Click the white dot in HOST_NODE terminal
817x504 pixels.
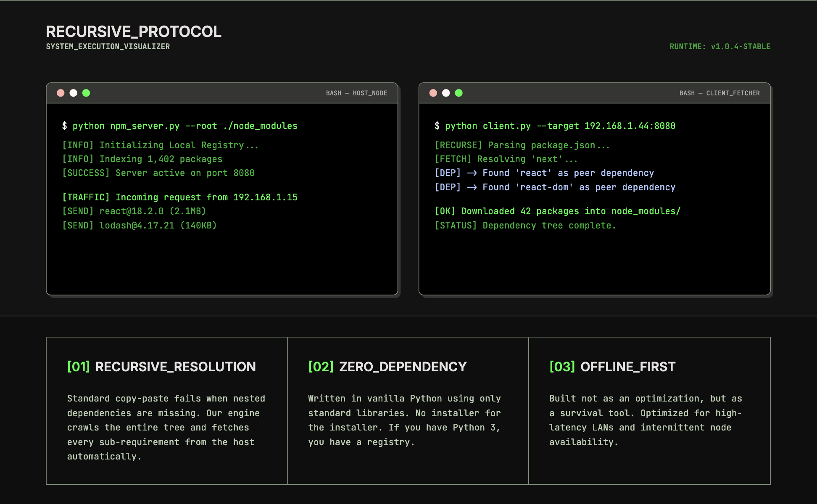tap(74, 93)
